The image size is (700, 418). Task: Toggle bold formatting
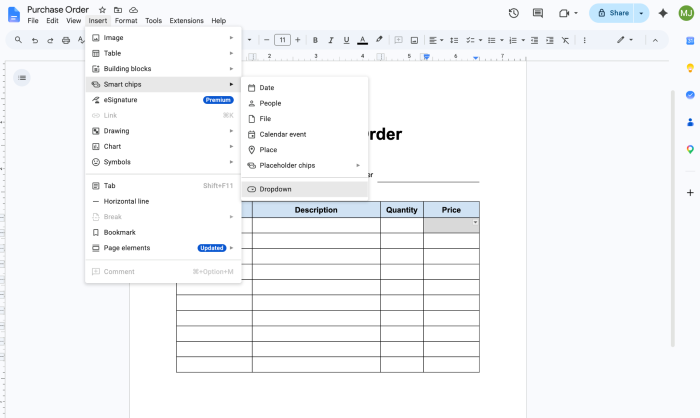pos(315,40)
